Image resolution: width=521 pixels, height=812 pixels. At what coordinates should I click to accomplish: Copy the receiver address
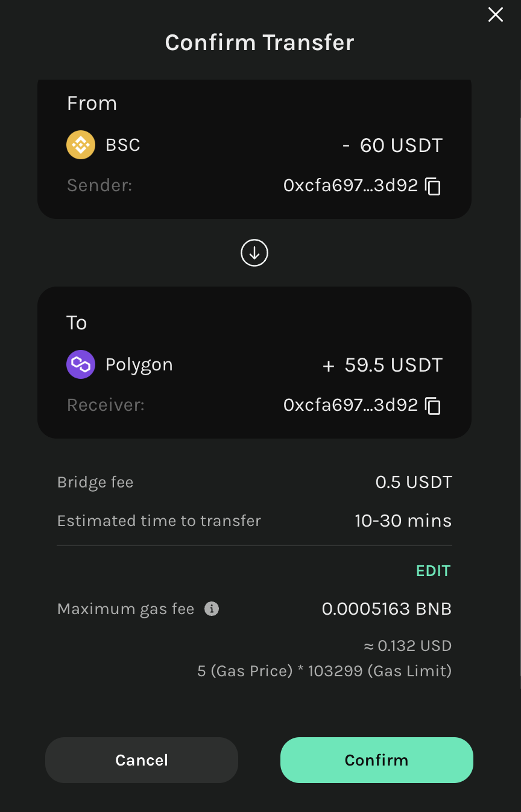click(433, 405)
